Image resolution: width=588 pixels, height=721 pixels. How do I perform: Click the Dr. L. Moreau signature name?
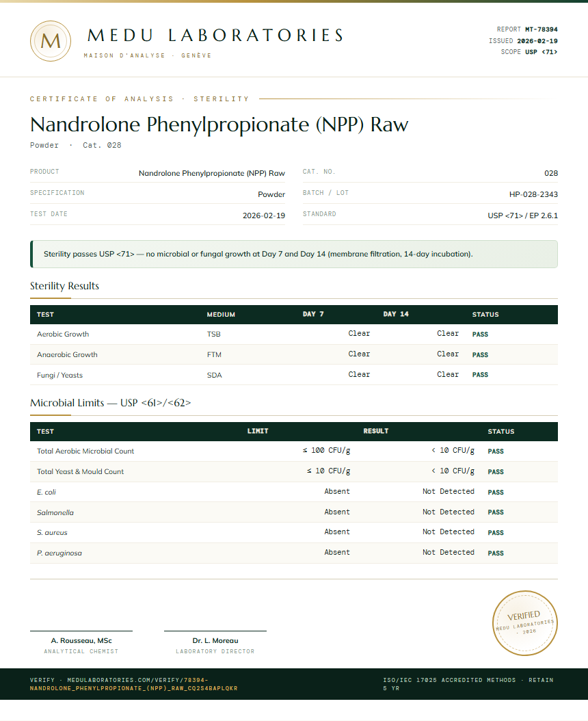click(x=215, y=641)
